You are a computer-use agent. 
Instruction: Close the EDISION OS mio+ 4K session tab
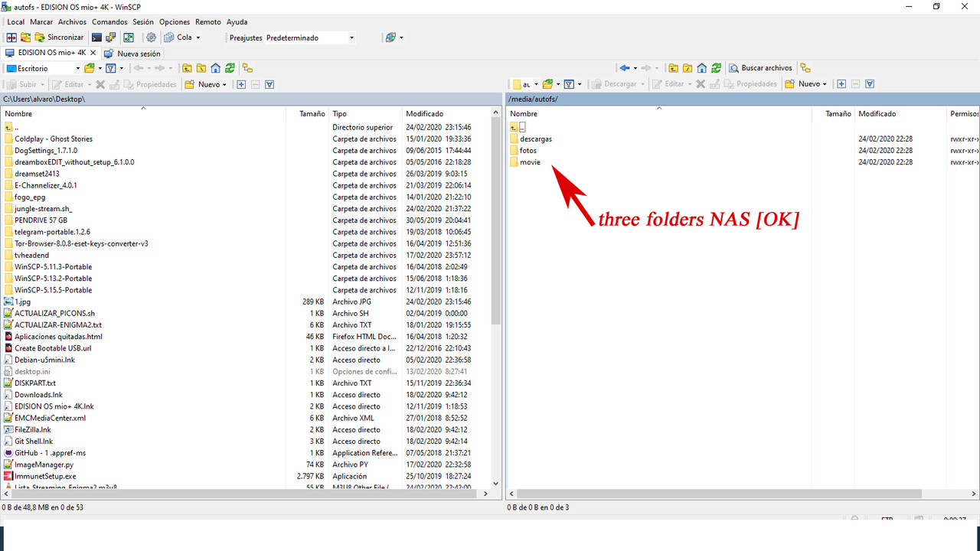pyautogui.click(x=93, y=53)
